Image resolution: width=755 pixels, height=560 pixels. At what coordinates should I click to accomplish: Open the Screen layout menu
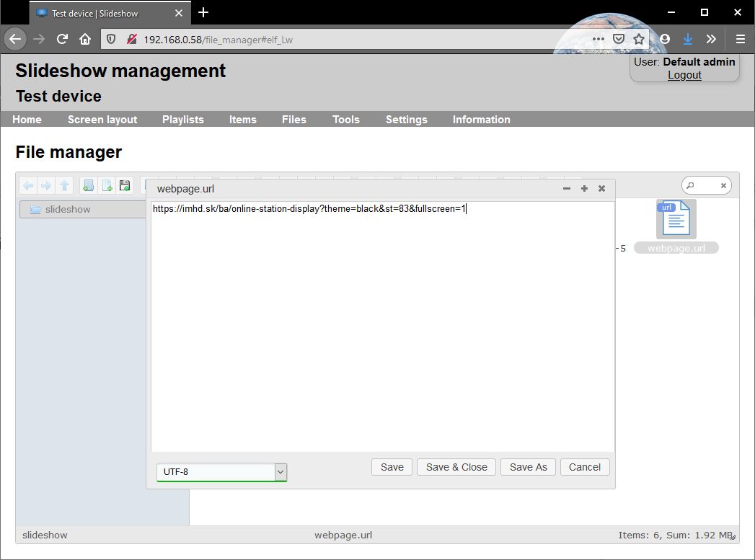click(x=102, y=120)
